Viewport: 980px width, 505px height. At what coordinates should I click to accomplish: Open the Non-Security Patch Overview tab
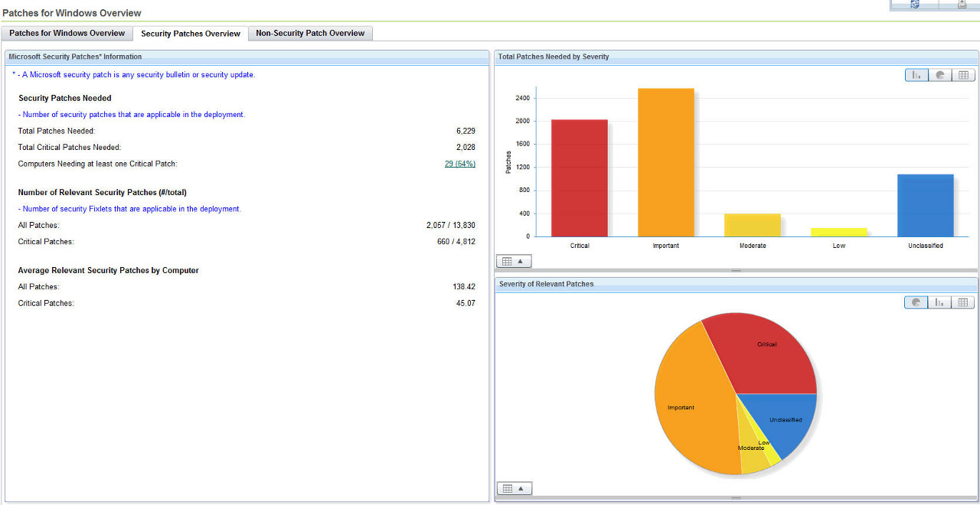(x=310, y=34)
